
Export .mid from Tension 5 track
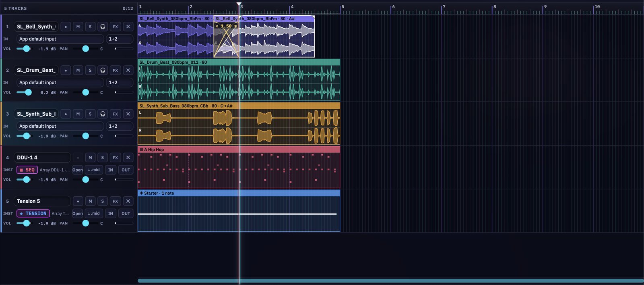pyautogui.click(x=94, y=213)
